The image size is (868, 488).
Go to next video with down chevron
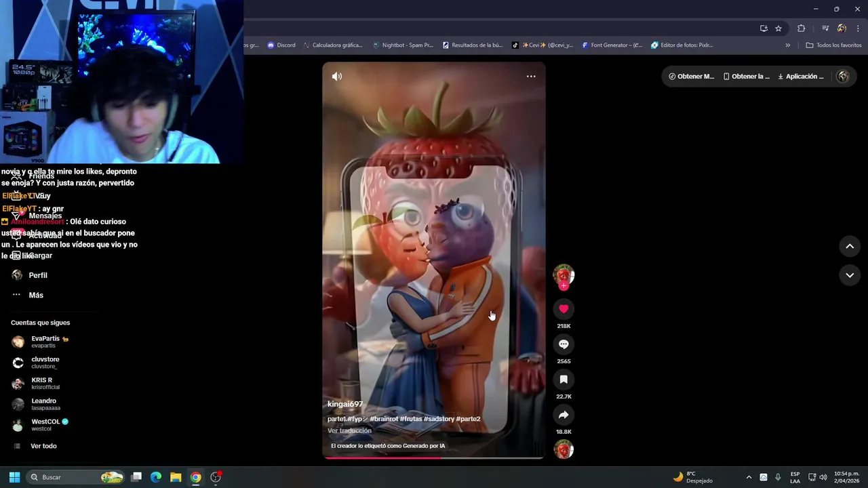850,275
